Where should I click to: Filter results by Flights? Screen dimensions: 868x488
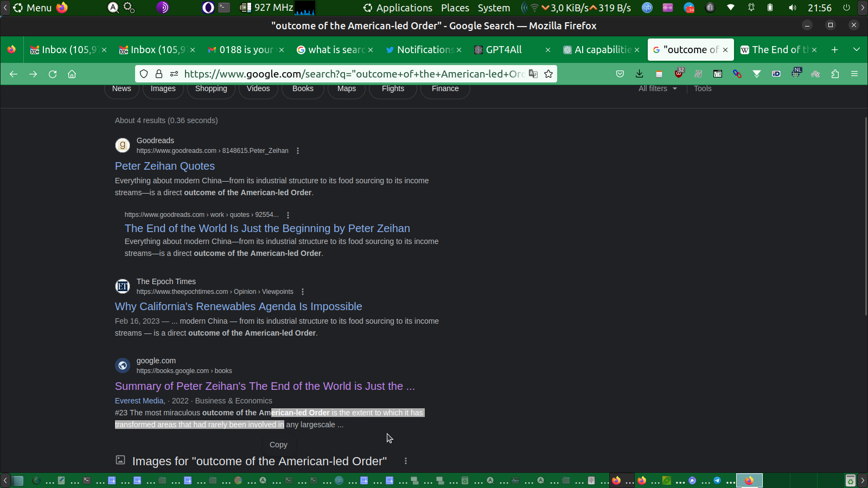click(393, 89)
